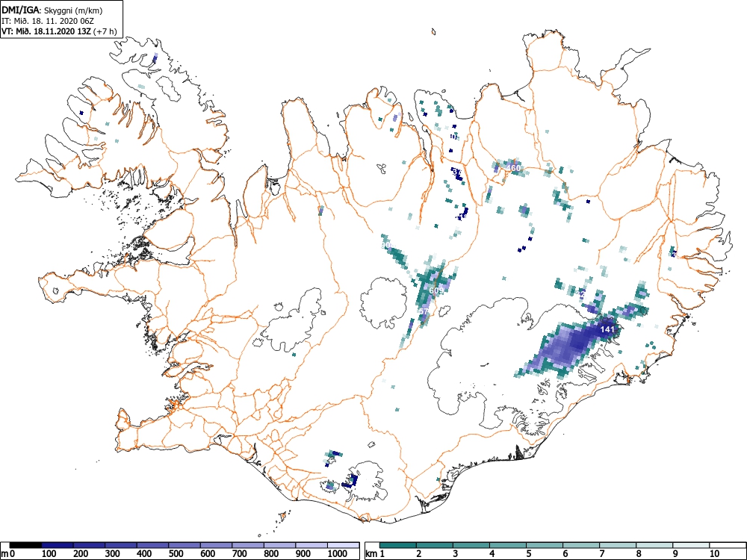Click the '609' visibility value on the map
This screenshot has width=747, height=560.
pyautogui.click(x=436, y=290)
